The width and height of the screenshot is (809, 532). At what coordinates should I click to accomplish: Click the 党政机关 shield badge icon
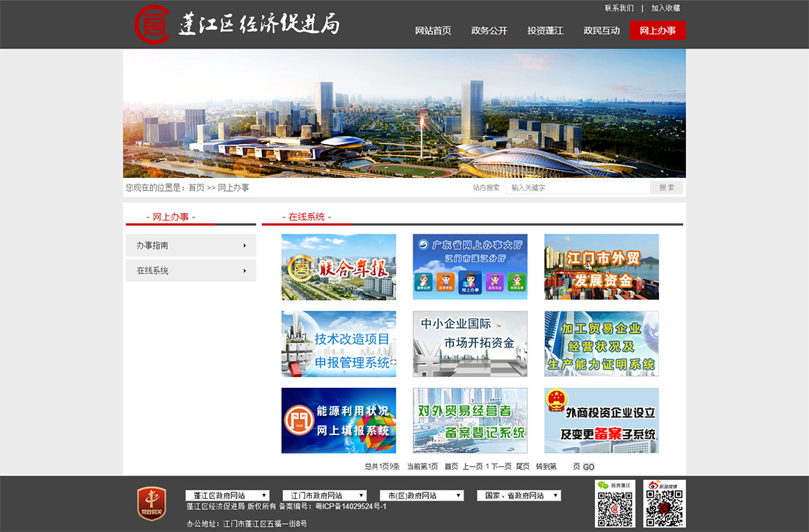152,504
